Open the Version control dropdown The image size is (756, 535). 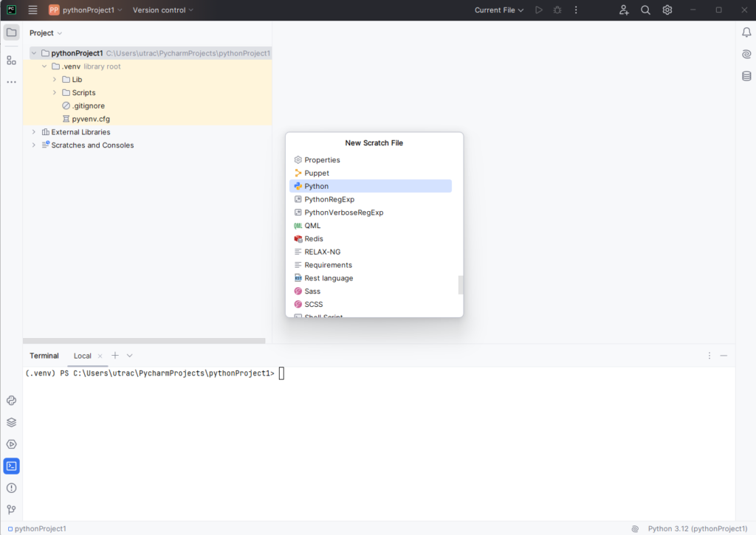pyautogui.click(x=163, y=10)
